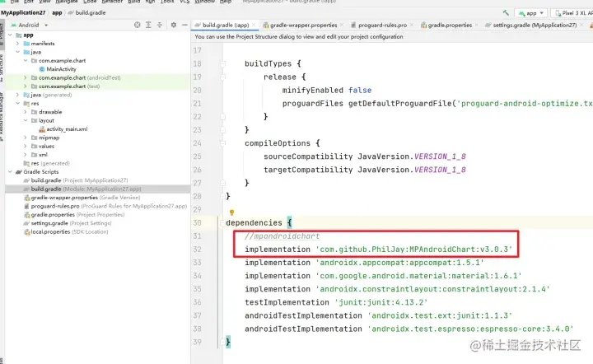The image size is (593, 364).
Task: Fold the buildTypes block at line 18
Action: pos(222,64)
